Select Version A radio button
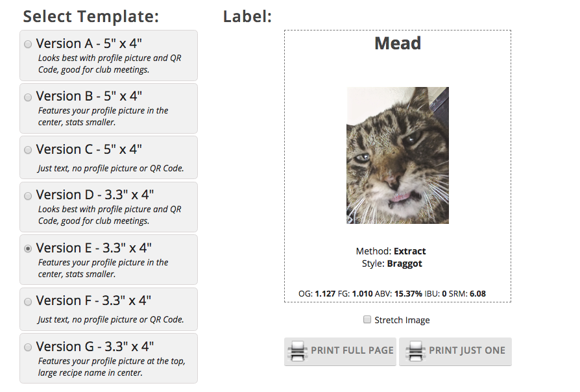580x392 pixels. 28,44
